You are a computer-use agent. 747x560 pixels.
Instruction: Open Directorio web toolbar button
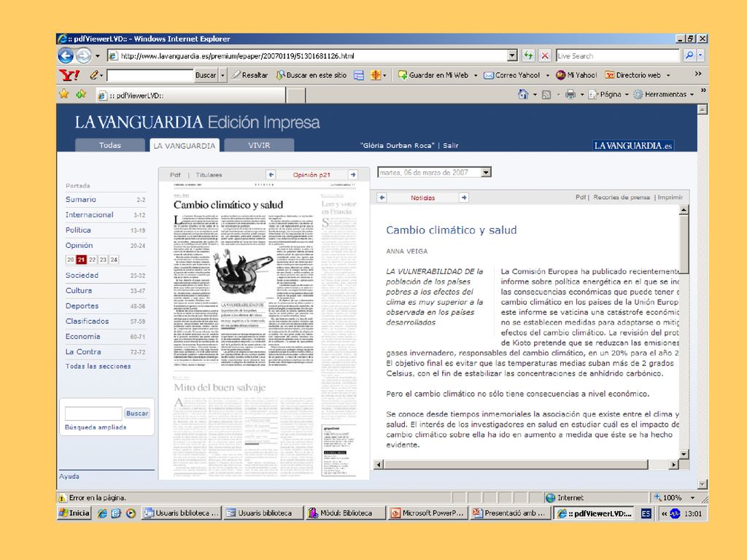pyautogui.click(x=632, y=75)
